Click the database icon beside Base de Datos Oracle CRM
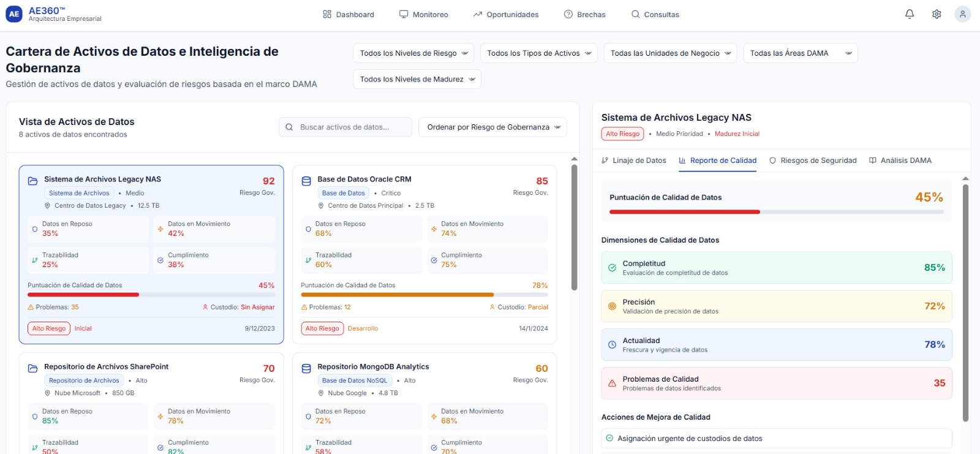 pos(306,181)
